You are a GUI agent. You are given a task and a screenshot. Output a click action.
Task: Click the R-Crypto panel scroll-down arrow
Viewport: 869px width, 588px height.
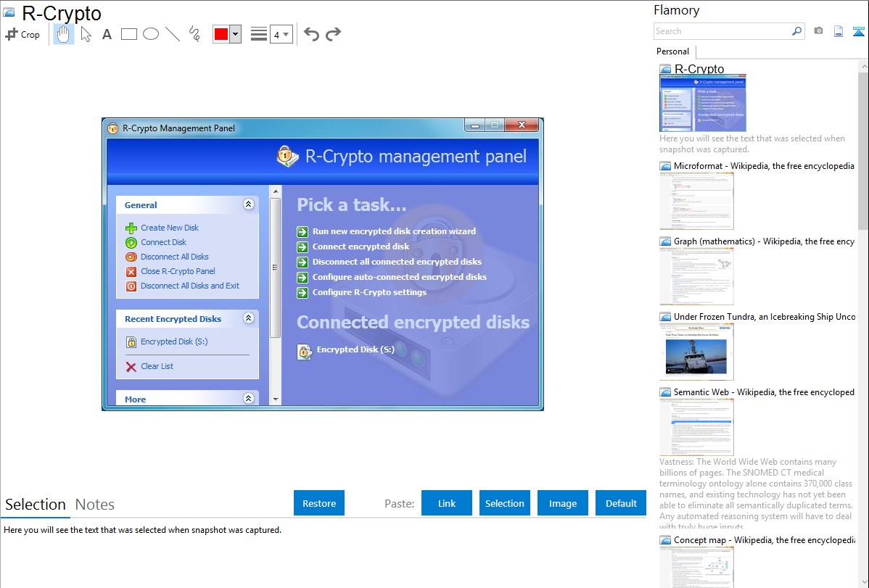276,399
